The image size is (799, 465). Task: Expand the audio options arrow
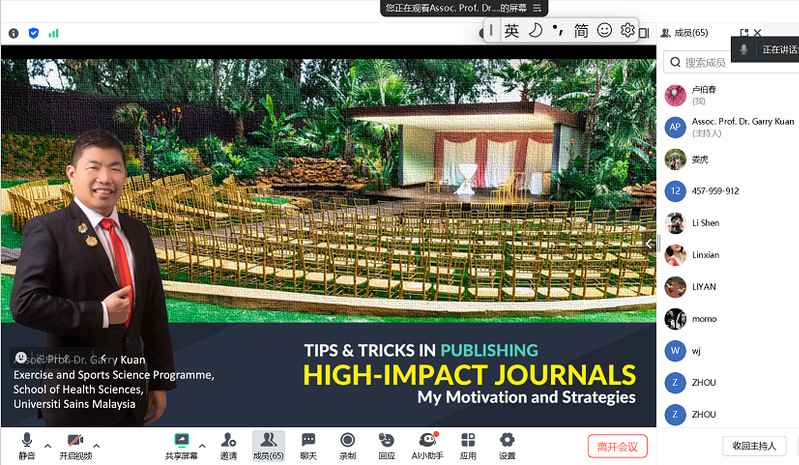(49, 446)
